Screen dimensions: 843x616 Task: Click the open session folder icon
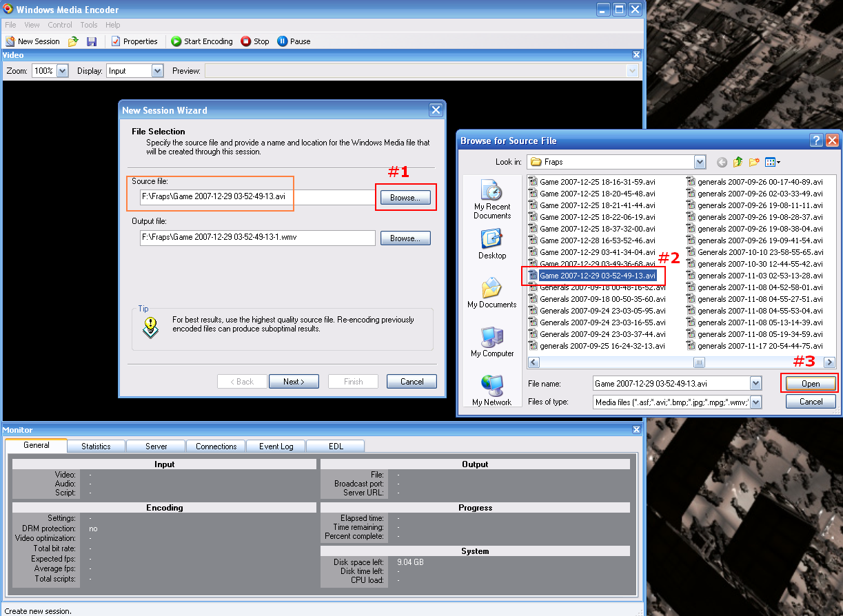click(x=73, y=41)
